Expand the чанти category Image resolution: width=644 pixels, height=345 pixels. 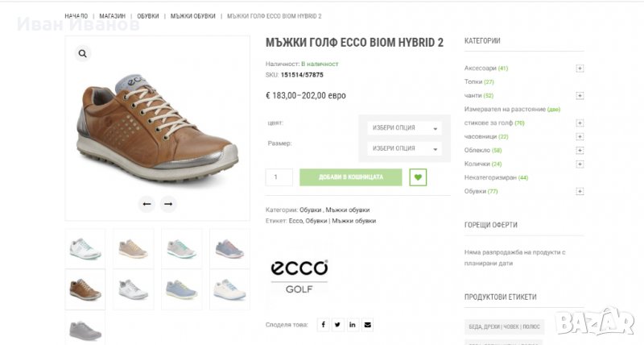[x=580, y=96]
